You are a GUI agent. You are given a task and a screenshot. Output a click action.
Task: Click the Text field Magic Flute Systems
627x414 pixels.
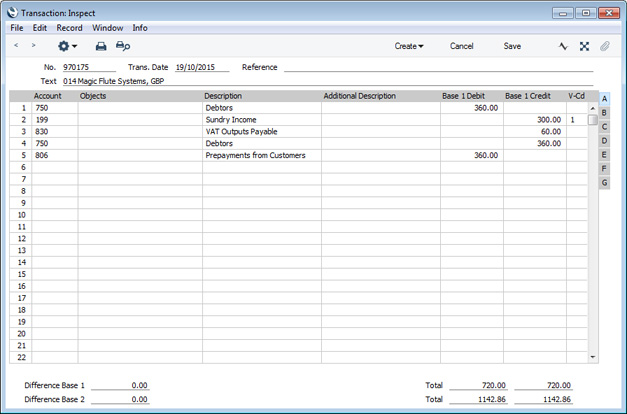click(327, 81)
